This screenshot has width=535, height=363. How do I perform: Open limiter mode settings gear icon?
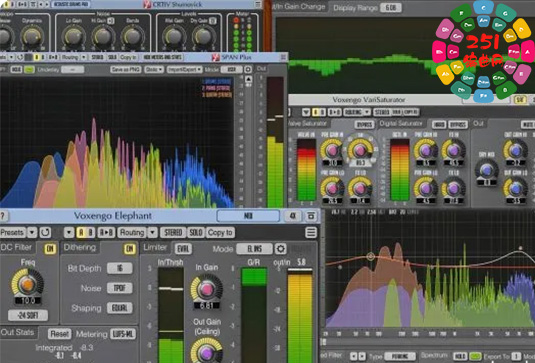280,249
